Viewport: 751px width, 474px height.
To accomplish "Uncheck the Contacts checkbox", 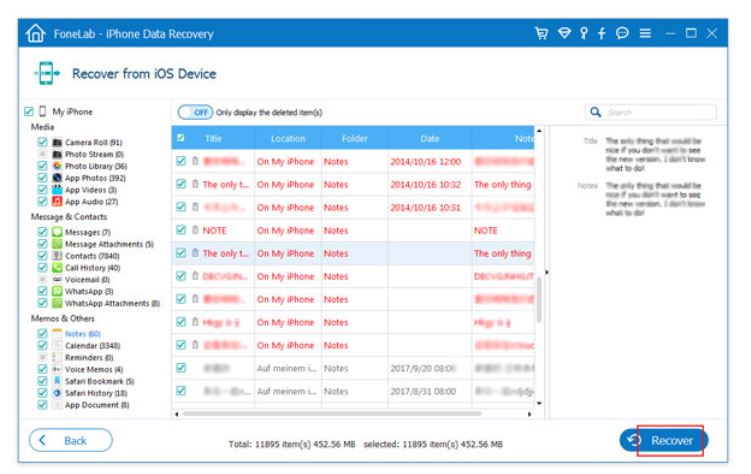I will (x=42, y=256).
